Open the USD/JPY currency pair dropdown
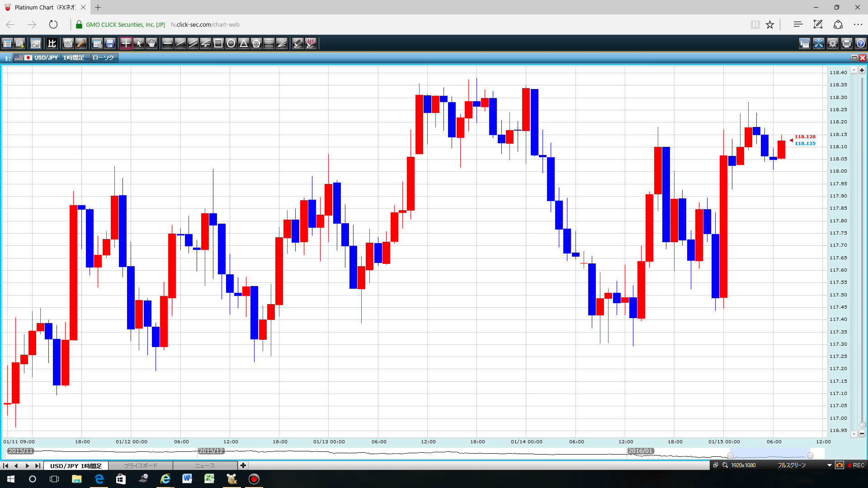 pyautogui.click(x=46, y=58)
